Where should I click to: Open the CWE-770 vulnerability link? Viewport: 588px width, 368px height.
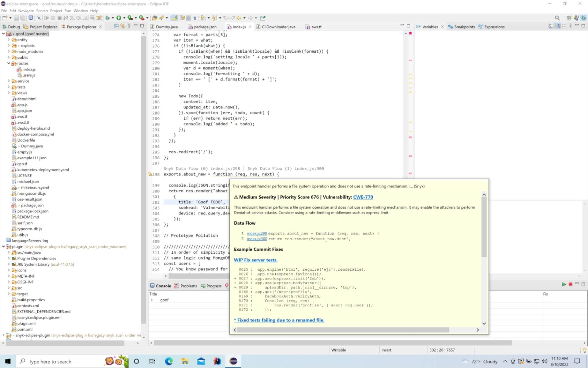pyautogui.click(x=363, y=197)
